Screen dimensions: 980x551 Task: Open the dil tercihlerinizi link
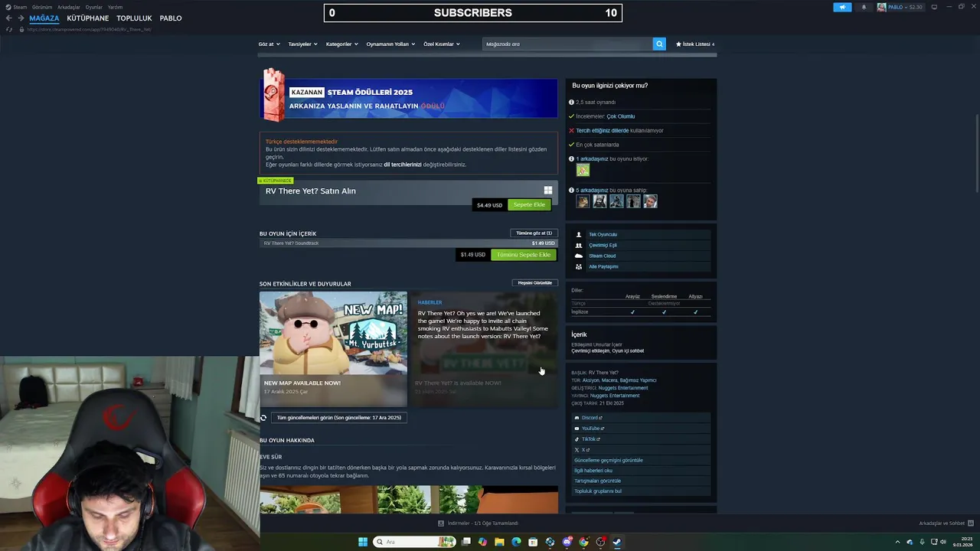(403, 165)
